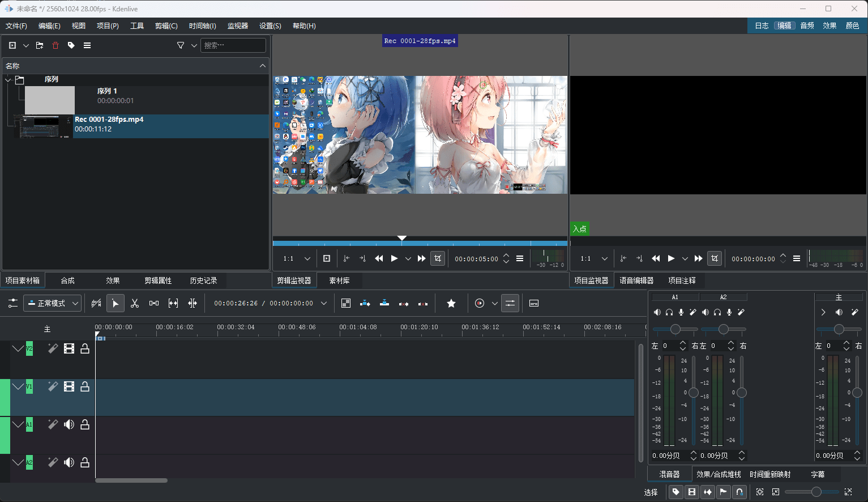Click the 素材库 tab under the clip monitor
Screen dimensions: 868x502
pyautogui.click(x=340, y=280)
